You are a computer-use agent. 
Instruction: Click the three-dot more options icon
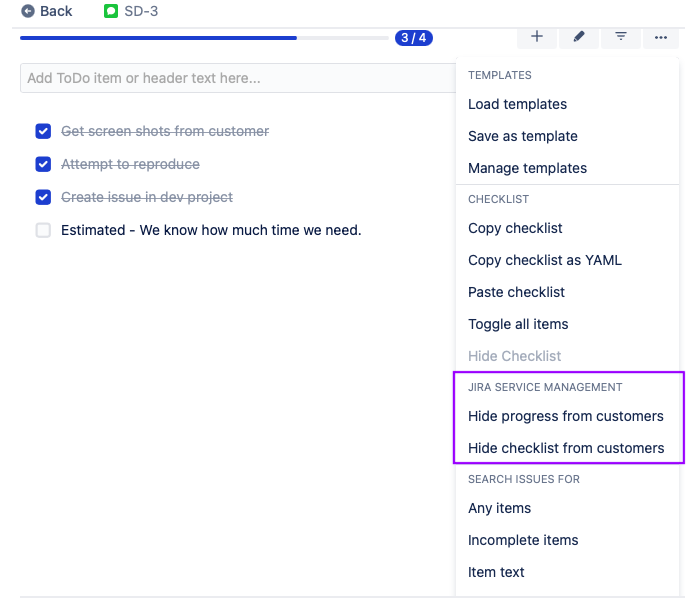661,37
